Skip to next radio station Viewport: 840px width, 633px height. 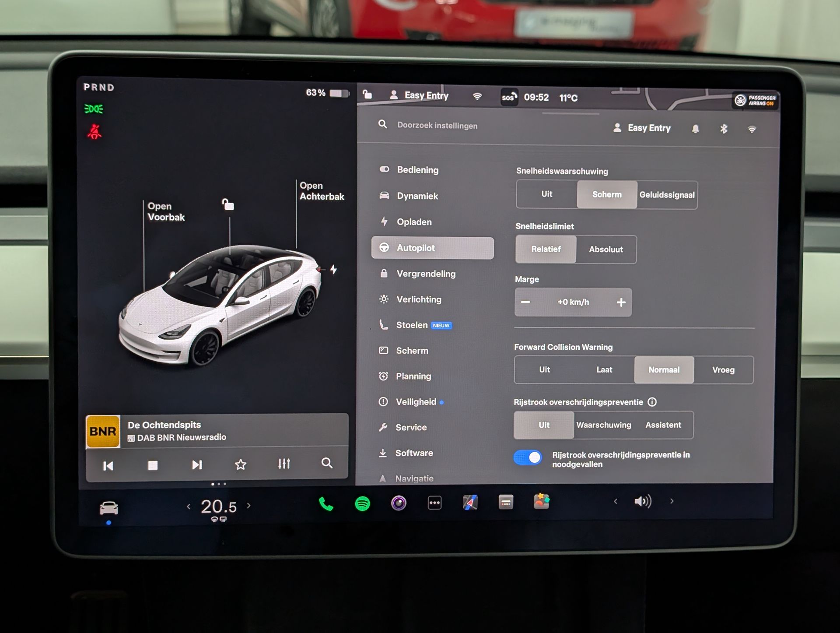[x=197, y=465]
